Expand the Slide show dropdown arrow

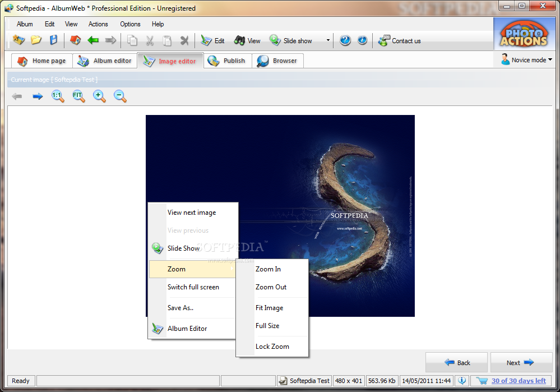click(x=328, y=40)
